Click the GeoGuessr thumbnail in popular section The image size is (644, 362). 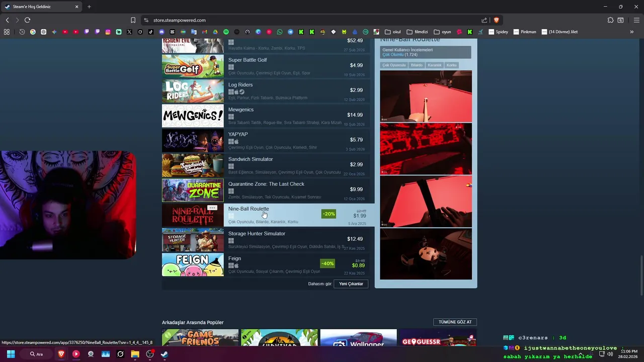[x=438, y=337]
